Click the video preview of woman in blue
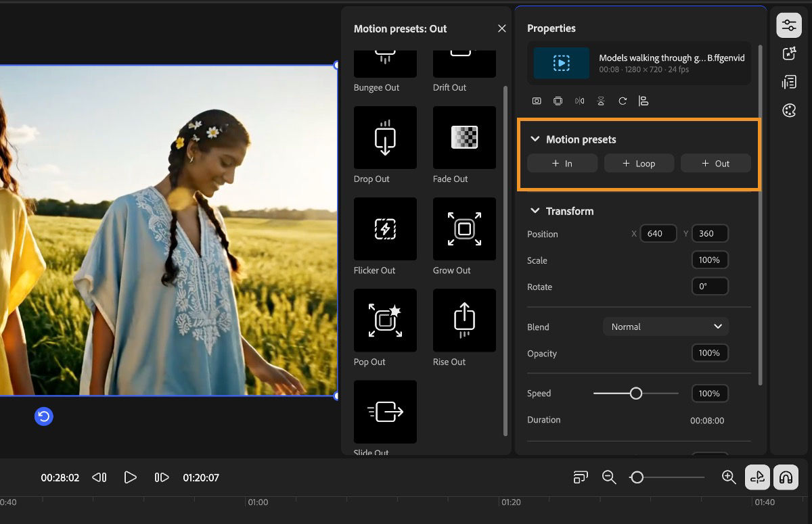The height and width of the screenshot is (524, 812). (169, 230)
